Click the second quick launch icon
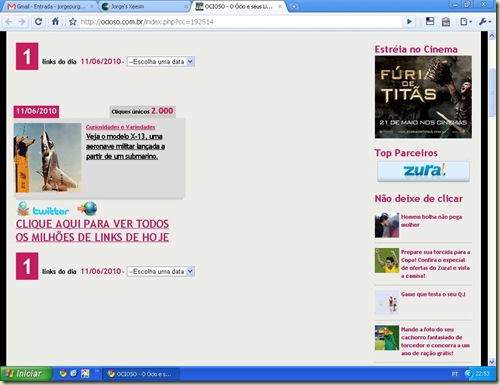The image size is (500, 385). point(74,374)
